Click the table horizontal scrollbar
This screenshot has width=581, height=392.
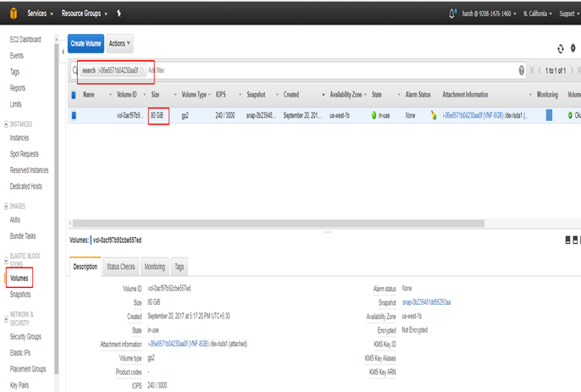click(x=279, y=224)
